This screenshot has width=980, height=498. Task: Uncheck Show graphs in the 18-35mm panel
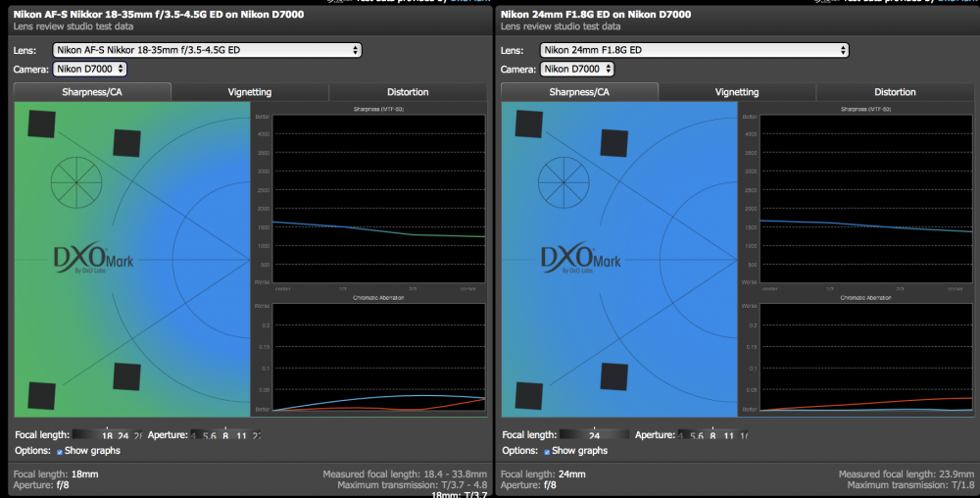pos(60,451)
